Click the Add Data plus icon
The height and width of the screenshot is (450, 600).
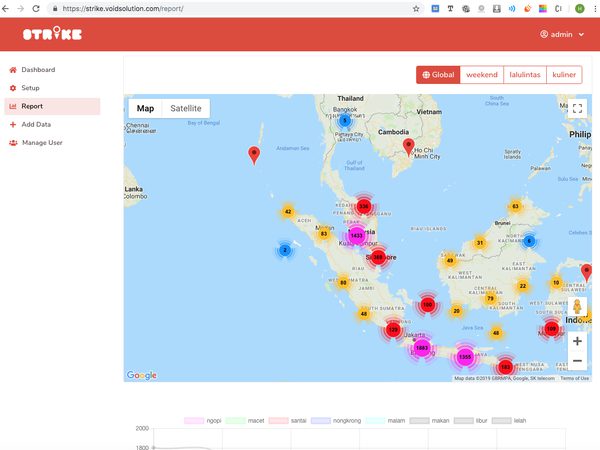(x=13, y=124)
